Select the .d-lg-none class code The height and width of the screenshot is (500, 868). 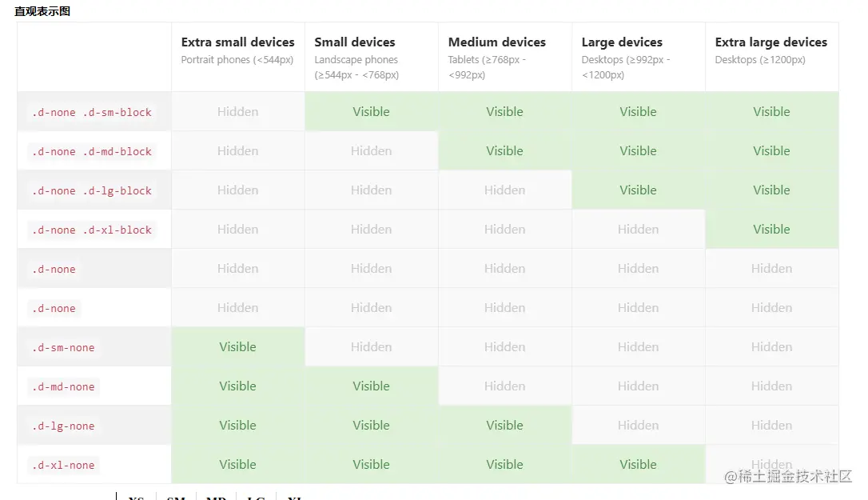tap(64, 426)
